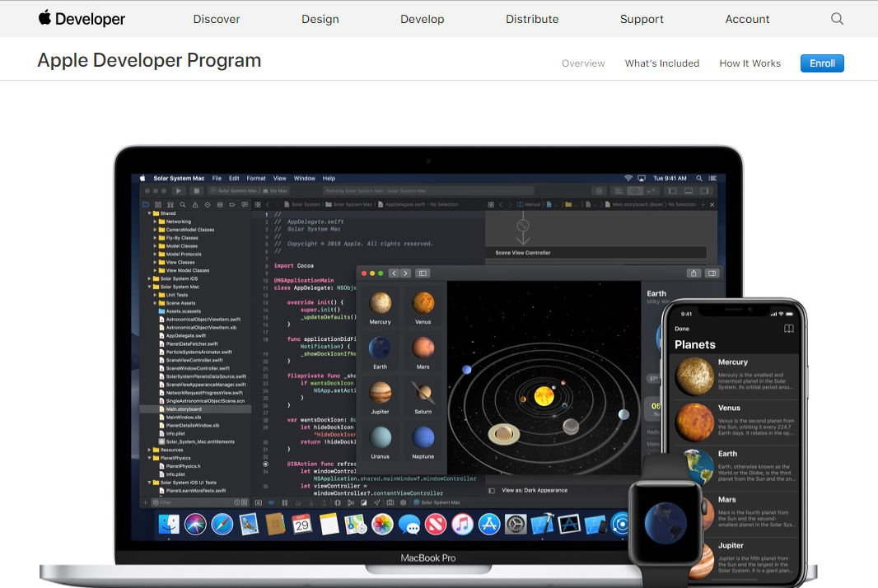Expand the CameraModel Classes folder
The height and width of the screenshot is (588, 878).
click(x=155, y=230)
